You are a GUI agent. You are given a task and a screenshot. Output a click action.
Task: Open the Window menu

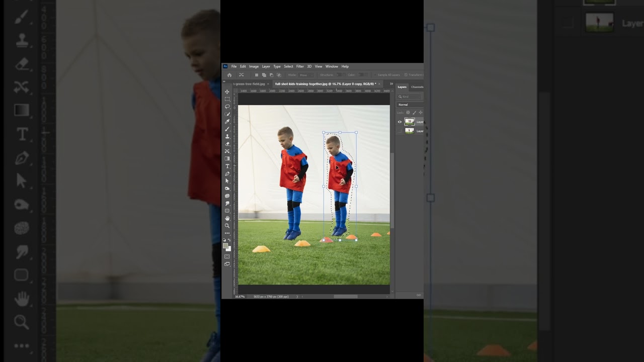pos(332,66)
